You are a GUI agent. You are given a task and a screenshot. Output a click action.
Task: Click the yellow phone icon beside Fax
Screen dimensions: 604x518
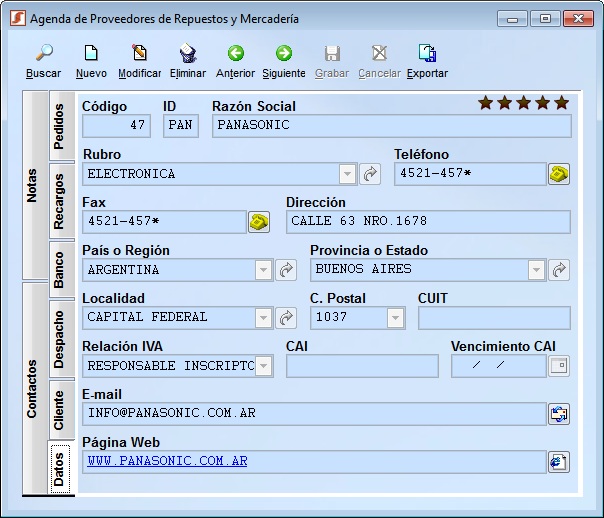point(259,222)
